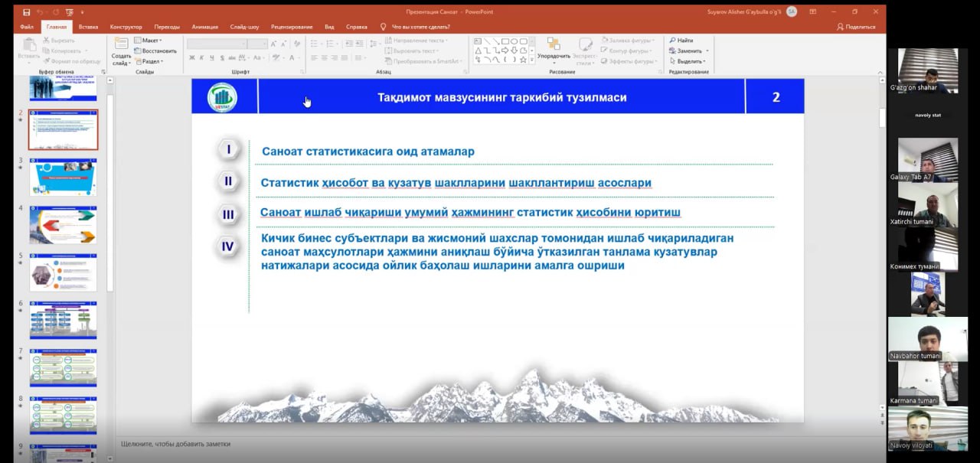
Task: Open Shape Effects (Эффекты фигуры) dropdown
Action: (629, 61)
